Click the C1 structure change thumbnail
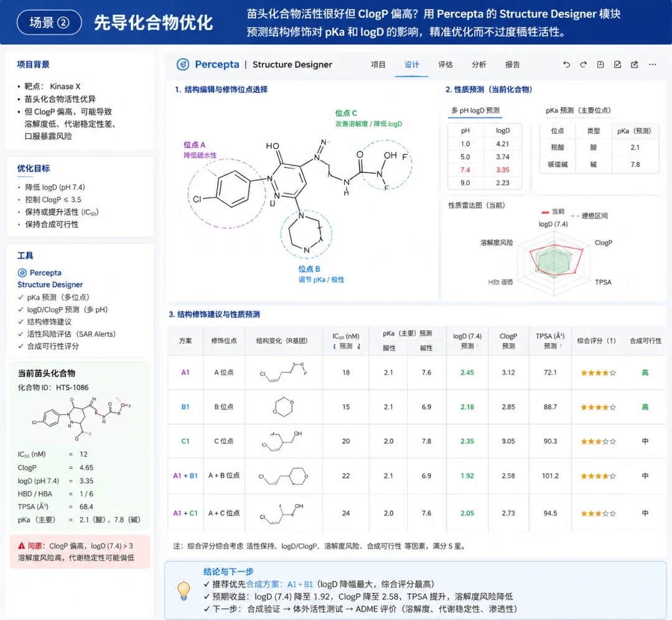 click(282, 441)
